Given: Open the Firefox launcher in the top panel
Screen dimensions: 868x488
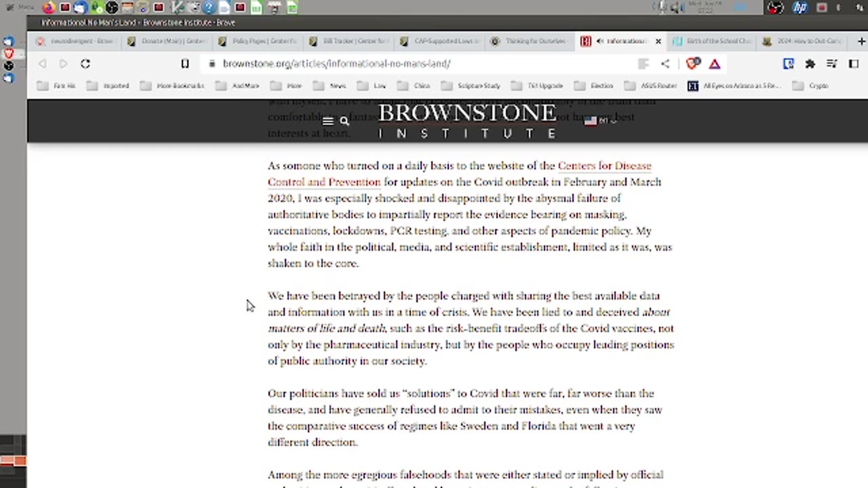Looking at the screenshot, I should (49, 7).
